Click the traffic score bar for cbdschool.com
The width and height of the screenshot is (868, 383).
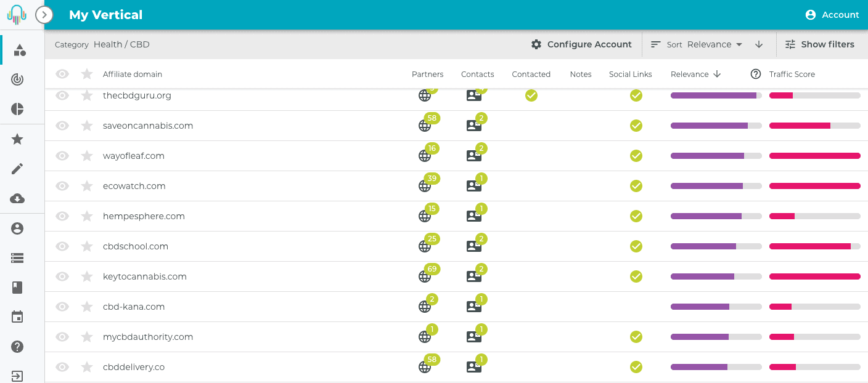click(x=815, y=246)
